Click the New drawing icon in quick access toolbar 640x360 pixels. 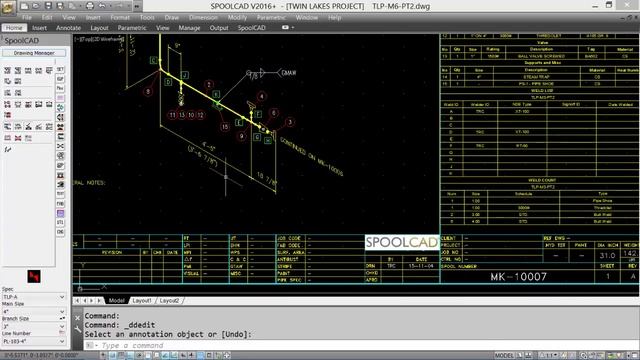click(24, 6)
